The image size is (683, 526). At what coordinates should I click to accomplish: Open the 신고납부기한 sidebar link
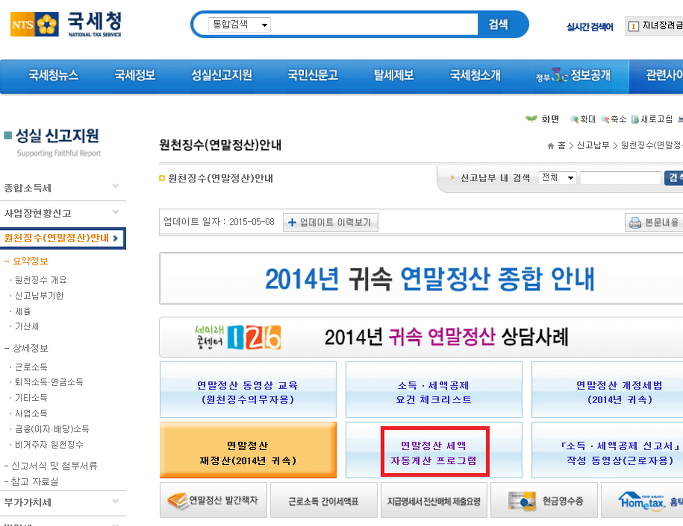(39, 296)
